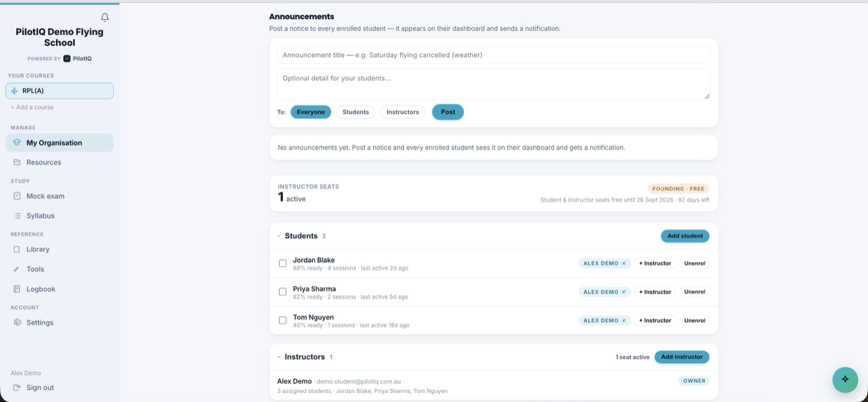Focus the Optional detail text area
This screenshot has width=868, height=402.
click(x=494, y=84)
